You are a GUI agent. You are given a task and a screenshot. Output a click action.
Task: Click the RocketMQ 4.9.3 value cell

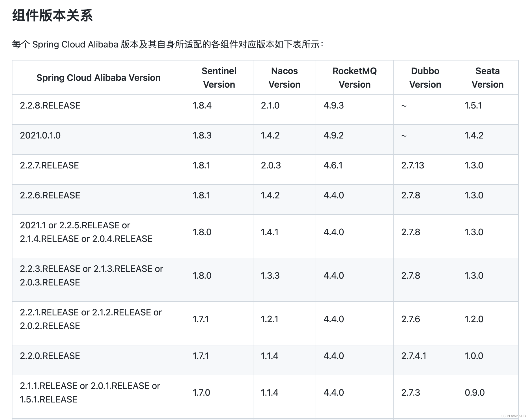click(x=334, y=105)
